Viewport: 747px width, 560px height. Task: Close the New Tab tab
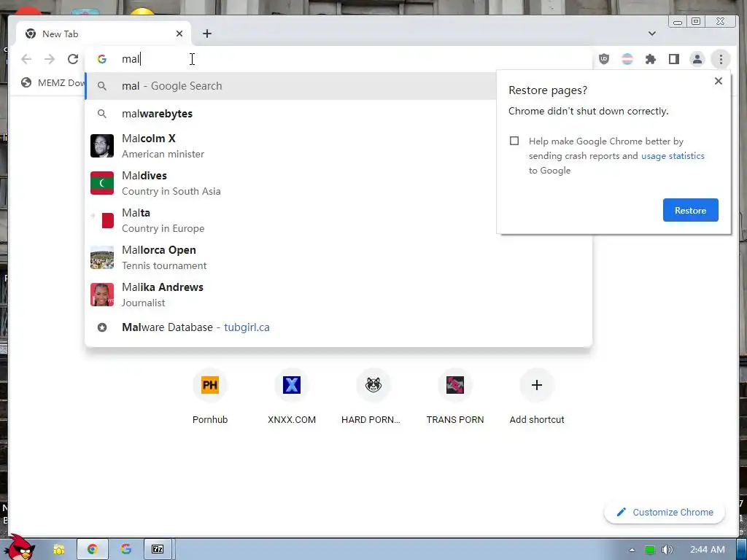point(179,34)
